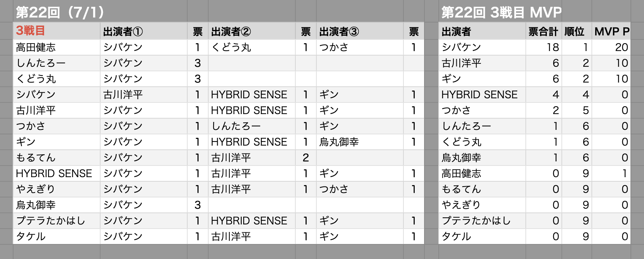Select the 出演者③ column header
The height and width of the screenshot is (259, 644).
(x=360, y=31)
